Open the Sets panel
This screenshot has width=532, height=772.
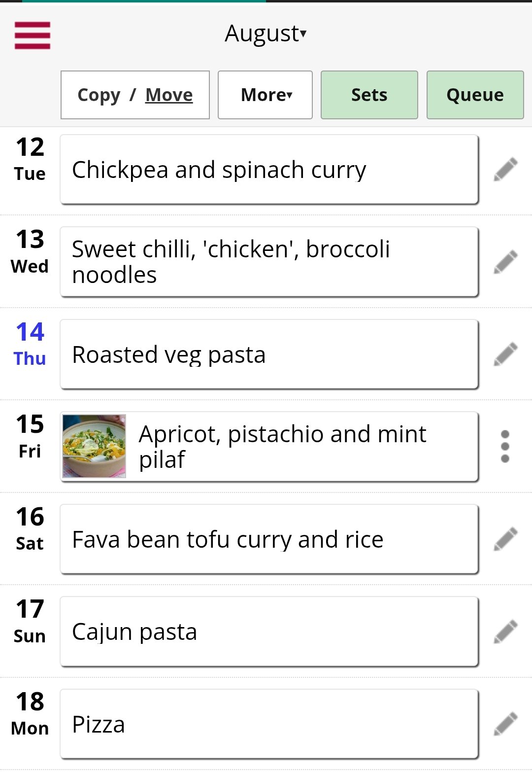coord(369,95)
